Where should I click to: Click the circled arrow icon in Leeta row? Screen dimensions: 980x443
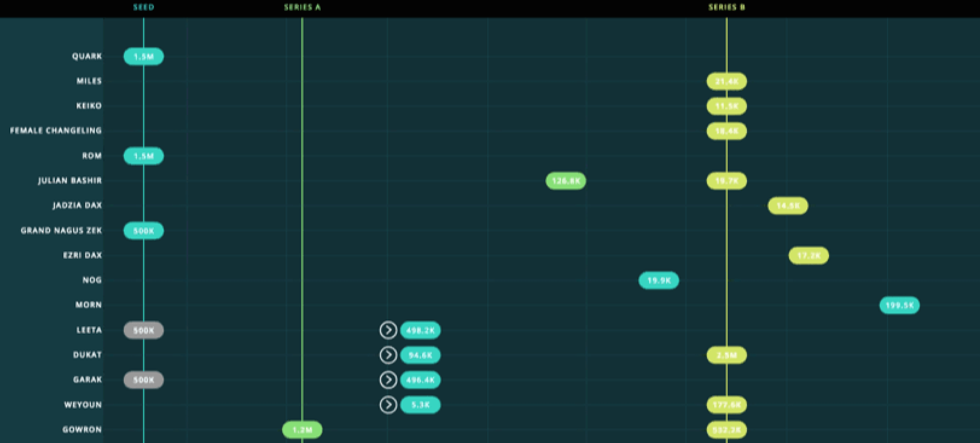pos(388,330)
